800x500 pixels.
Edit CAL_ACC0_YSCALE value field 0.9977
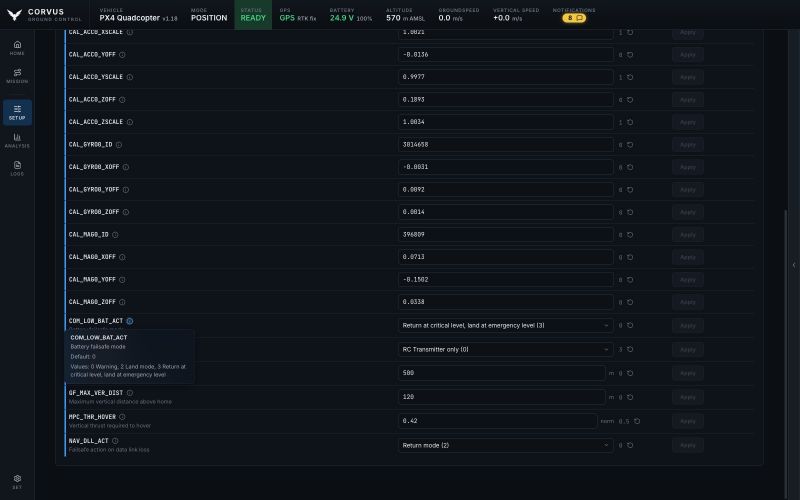tap(506, 77)
